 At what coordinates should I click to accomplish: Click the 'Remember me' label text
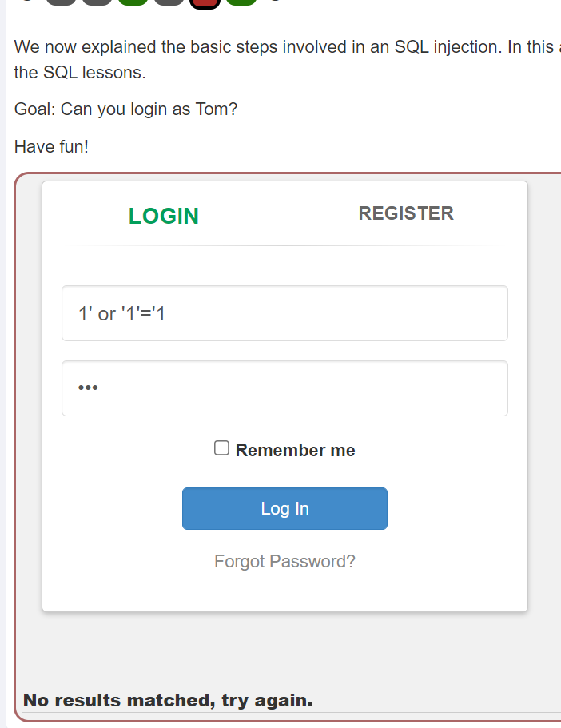click(295, 451)
